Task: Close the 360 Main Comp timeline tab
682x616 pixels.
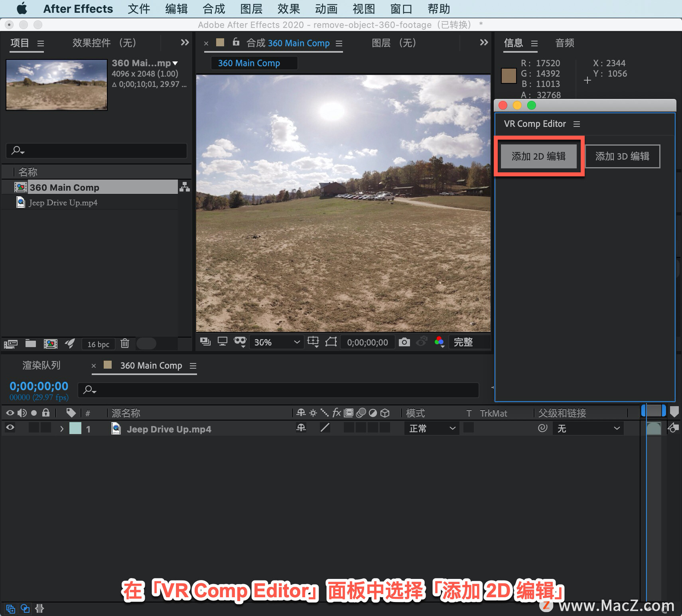Action: point(94,366)
